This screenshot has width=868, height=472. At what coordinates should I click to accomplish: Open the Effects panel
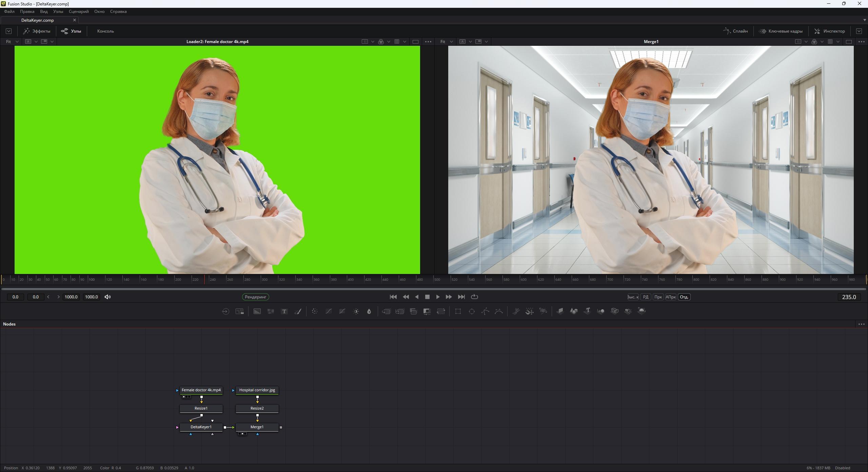(37, 31)
